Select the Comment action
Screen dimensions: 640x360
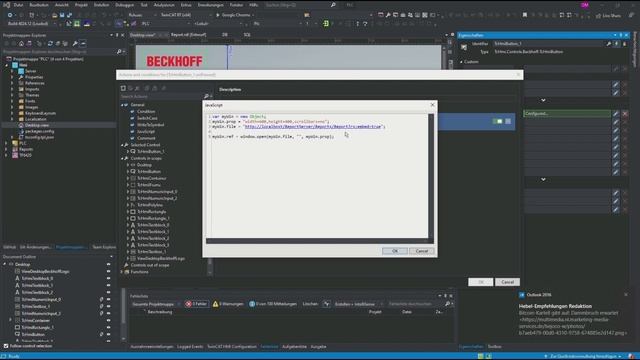tap(146, 138)
